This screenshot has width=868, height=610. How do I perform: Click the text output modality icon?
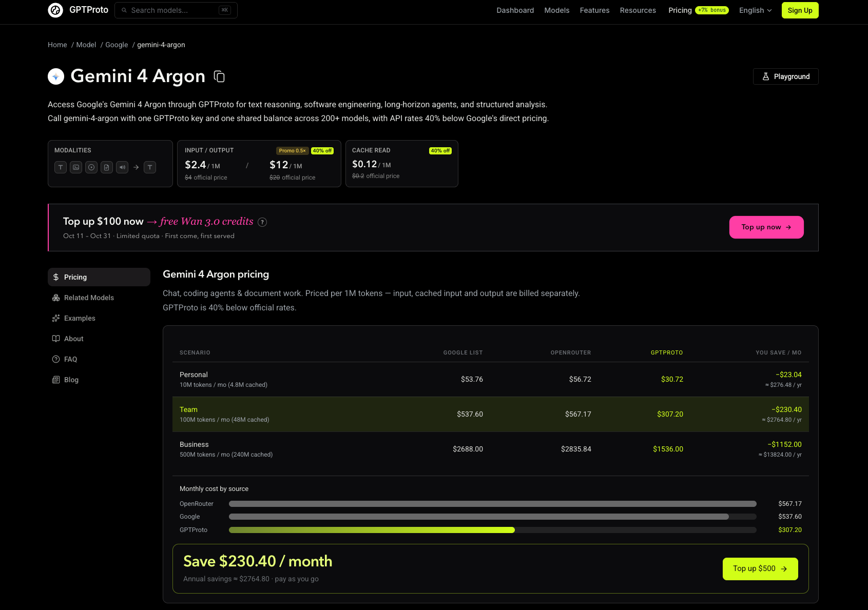click(x=150, y=167)
